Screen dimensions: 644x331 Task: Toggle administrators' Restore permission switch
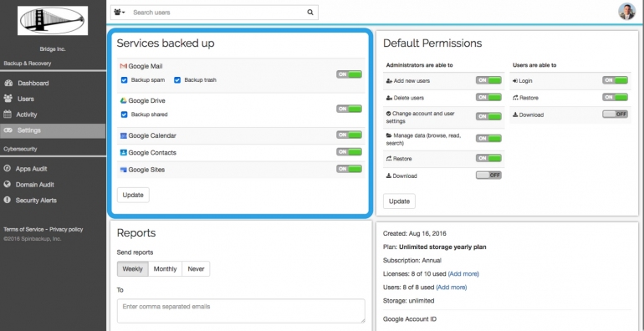tap(488, 158)
